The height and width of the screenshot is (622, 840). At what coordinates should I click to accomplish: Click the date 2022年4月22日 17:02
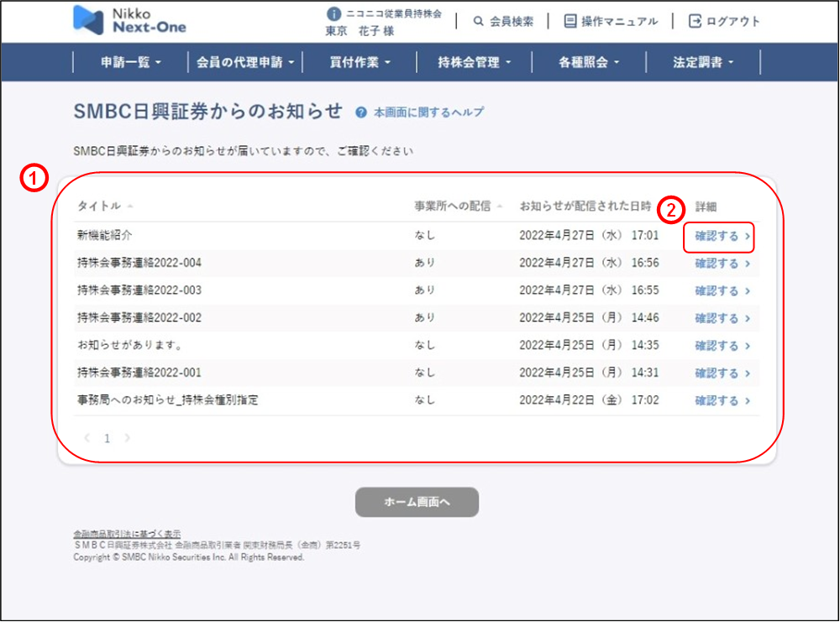click(589, 400)
